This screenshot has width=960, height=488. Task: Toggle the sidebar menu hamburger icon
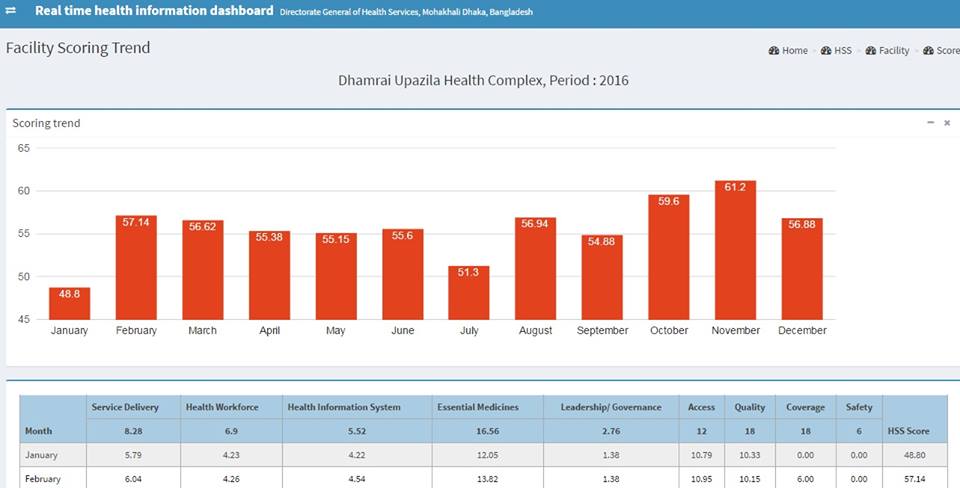(11, 11)
